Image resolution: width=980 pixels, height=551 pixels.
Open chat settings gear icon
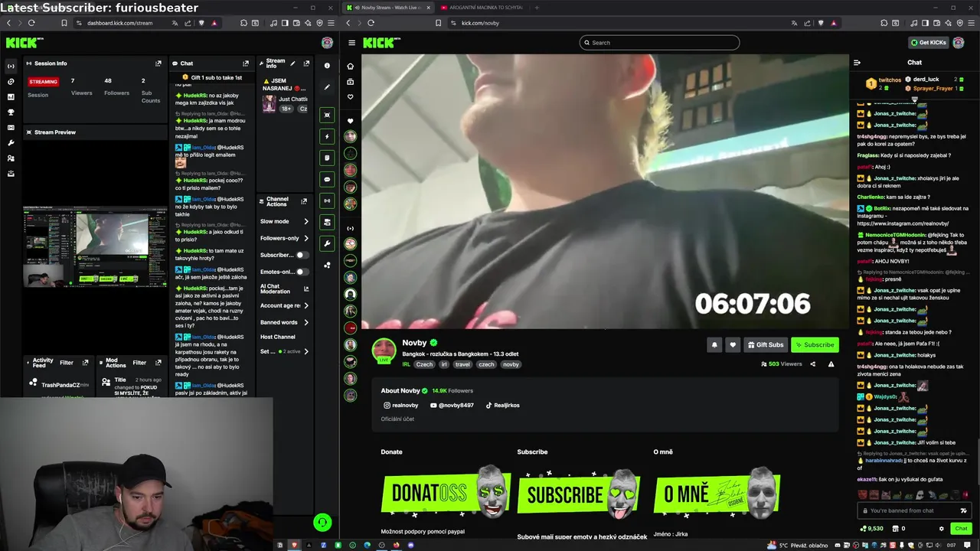tap(942, 529)
